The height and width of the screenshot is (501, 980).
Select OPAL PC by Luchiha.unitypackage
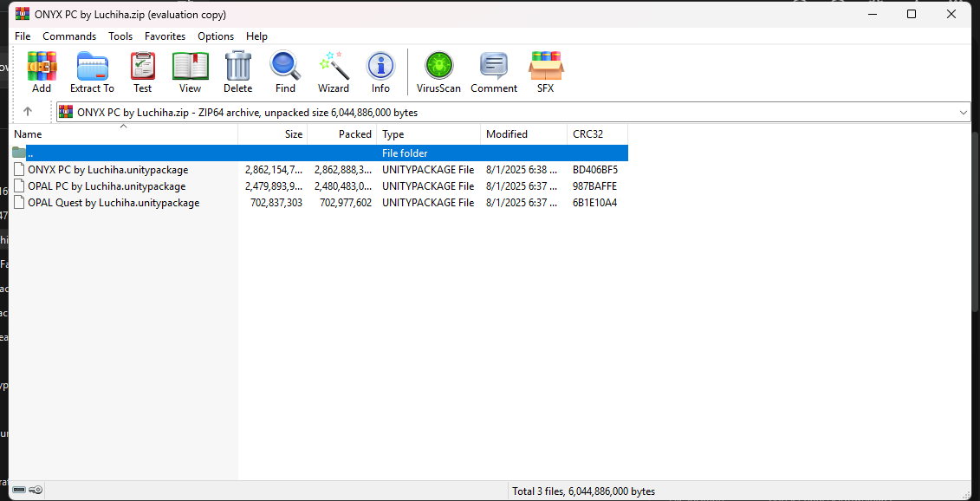coord(107,185)
